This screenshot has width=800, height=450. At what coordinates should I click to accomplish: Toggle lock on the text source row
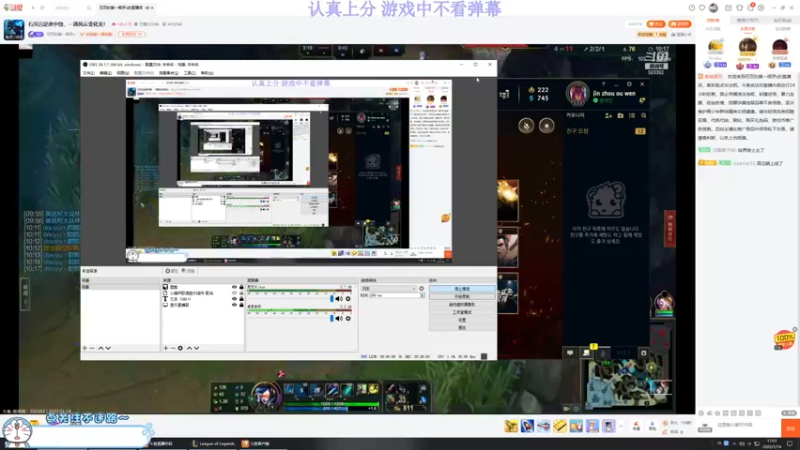241,299
